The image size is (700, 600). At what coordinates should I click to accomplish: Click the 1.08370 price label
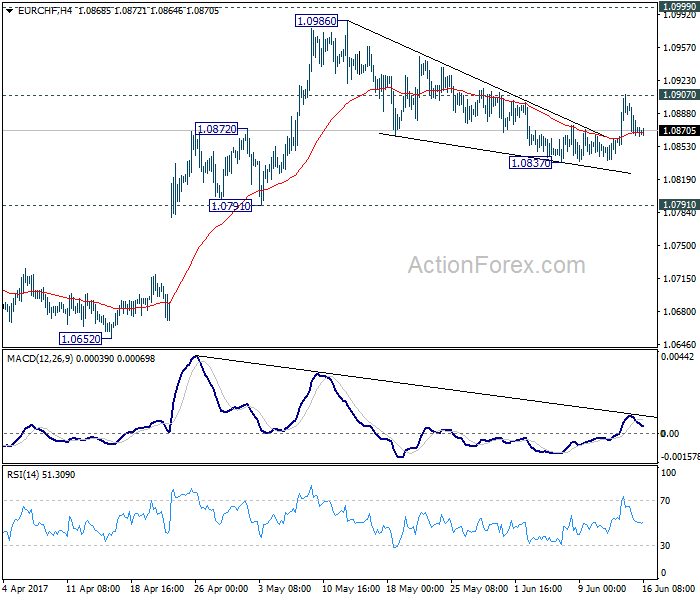coord(530,163)
